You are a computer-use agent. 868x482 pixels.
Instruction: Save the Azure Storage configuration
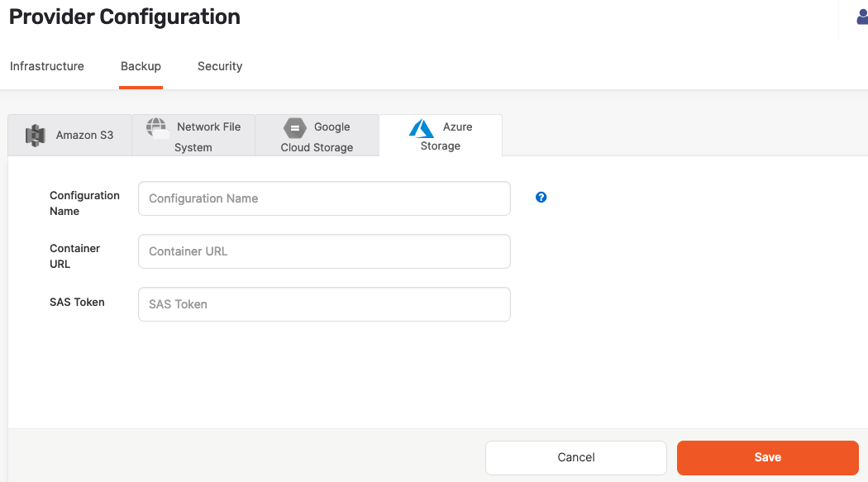767,457
